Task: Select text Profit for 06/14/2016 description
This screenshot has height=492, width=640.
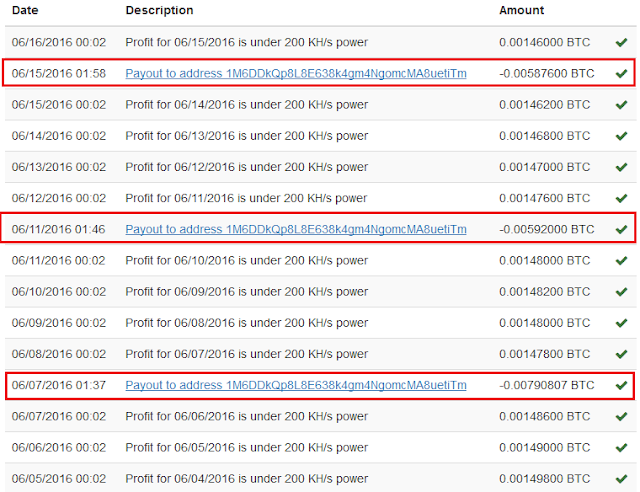Action: coord(247,105)
